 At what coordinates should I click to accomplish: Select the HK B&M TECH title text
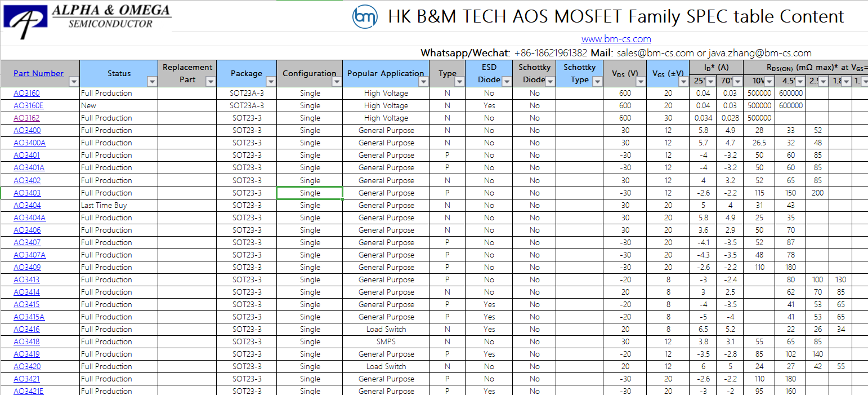(x=616, y=17)
